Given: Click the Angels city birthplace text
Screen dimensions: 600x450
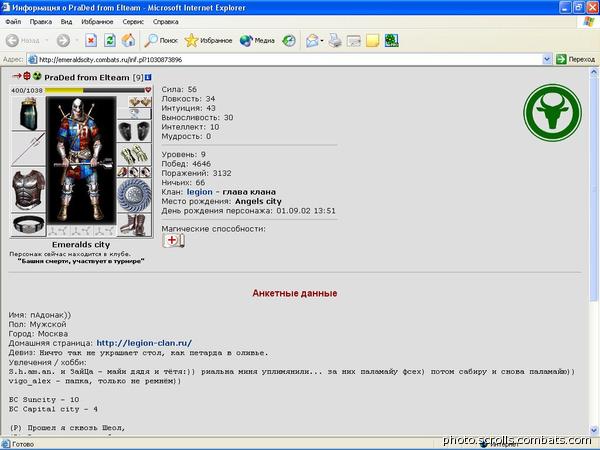Looking at the screenshot, I should tap(258, 201).
